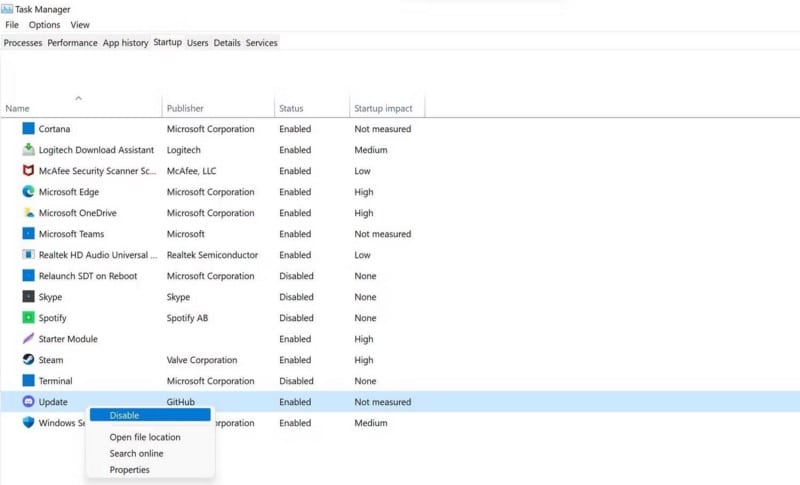Viewport: 800px width, 485px height.
Task: Switch to the Users tab
Action: [197, 43]
